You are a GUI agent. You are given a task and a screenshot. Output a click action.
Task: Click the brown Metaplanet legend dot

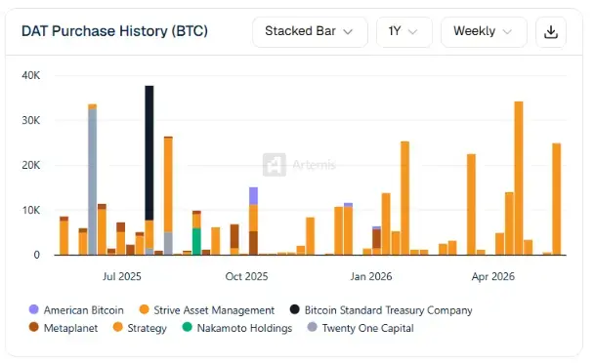[x=34, y=327]
